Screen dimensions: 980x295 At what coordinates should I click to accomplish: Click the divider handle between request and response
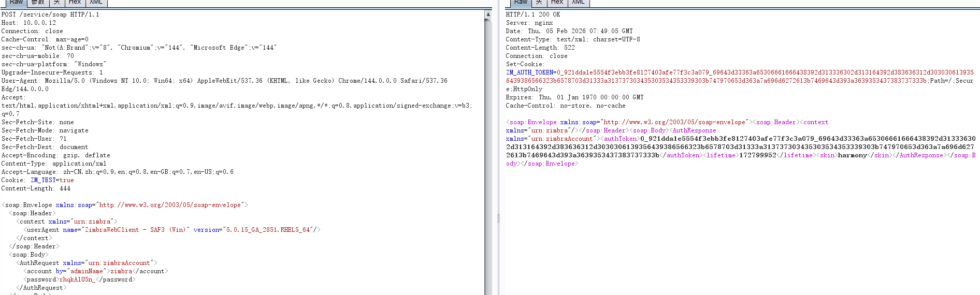(x=498, y=218)
